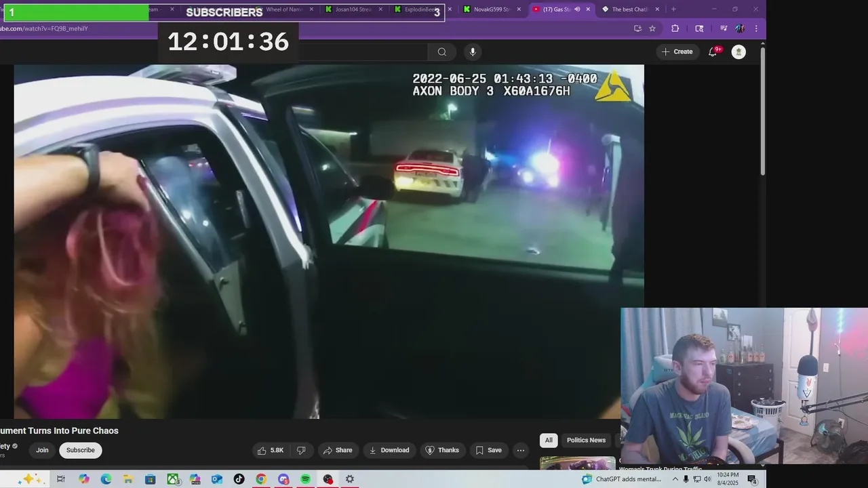The image size is (868, 488).
Task: Select the All filter chip
Action: click(x=549, y=441)
